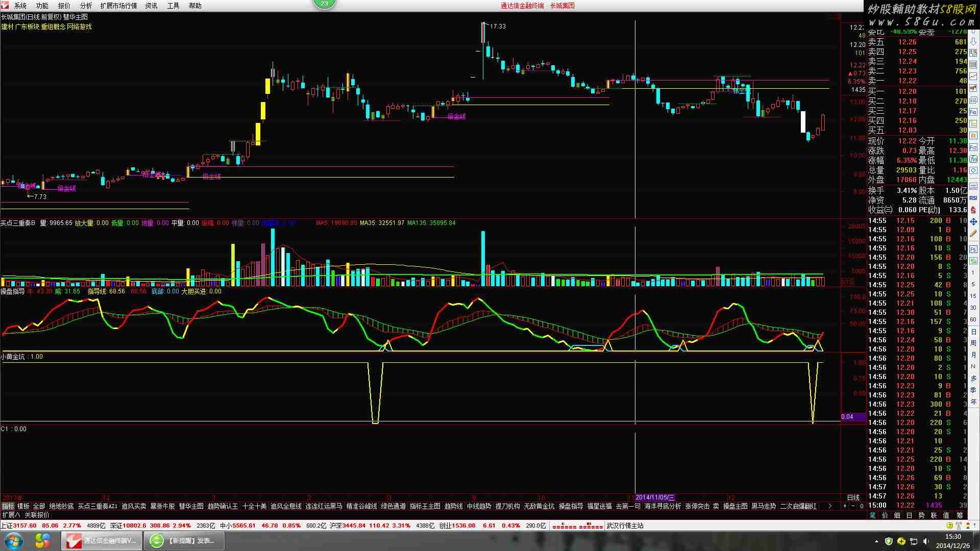The image size is (980, 551).
Task: Click the 关联报价 button
Action: click(37, 515)
